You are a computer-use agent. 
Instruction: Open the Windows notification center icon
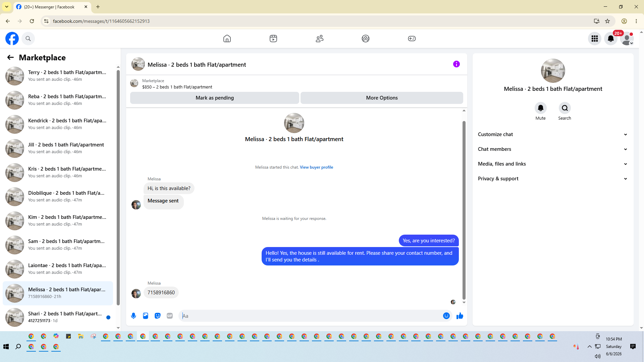tap(633, 347)
